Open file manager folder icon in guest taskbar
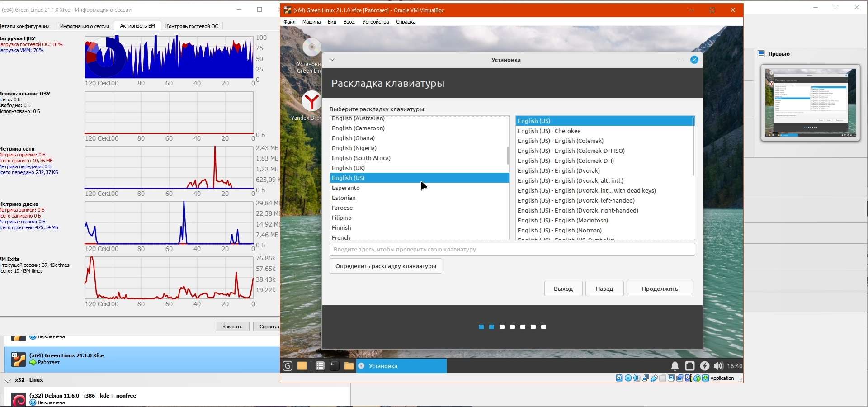This screenshot has width=868, height=407. (x=349, y=366)
